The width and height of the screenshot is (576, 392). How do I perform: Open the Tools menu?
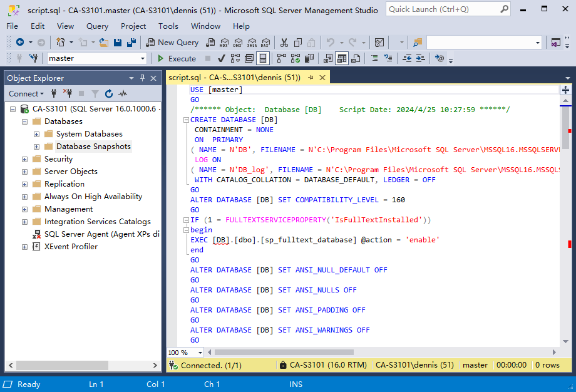(x=168, y=26)
